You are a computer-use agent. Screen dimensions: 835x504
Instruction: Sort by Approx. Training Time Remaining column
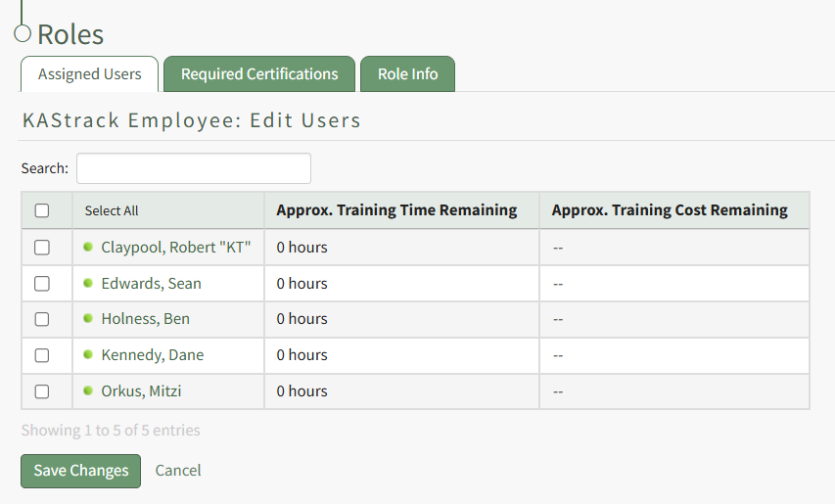tap(396, 209)
